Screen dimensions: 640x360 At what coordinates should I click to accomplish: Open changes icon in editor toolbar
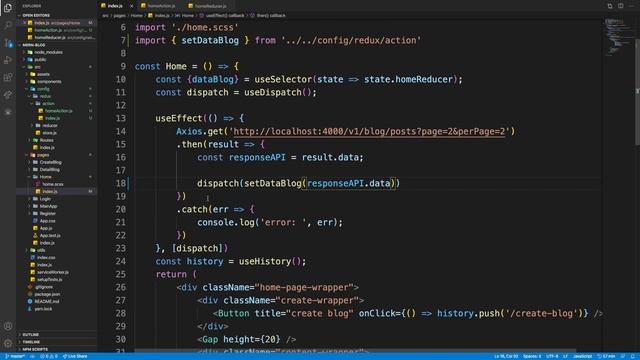pos(610,6)
